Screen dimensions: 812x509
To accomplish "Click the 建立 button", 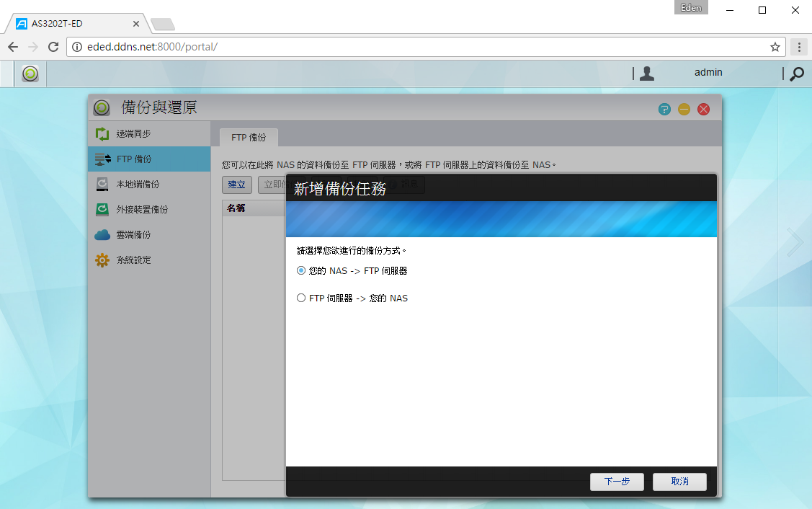I will pyautogui.click(x=236, y=185).
